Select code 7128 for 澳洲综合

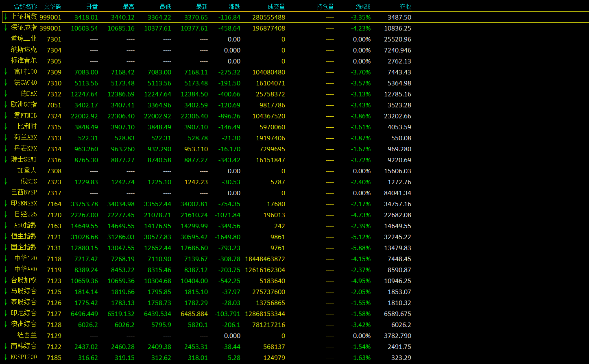point(54,325)
